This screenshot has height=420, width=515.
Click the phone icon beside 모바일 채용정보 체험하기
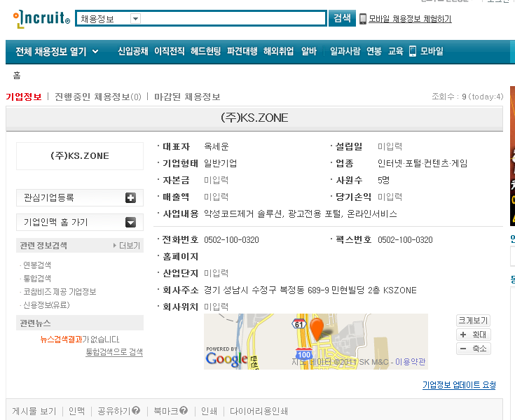coord(363,19)
